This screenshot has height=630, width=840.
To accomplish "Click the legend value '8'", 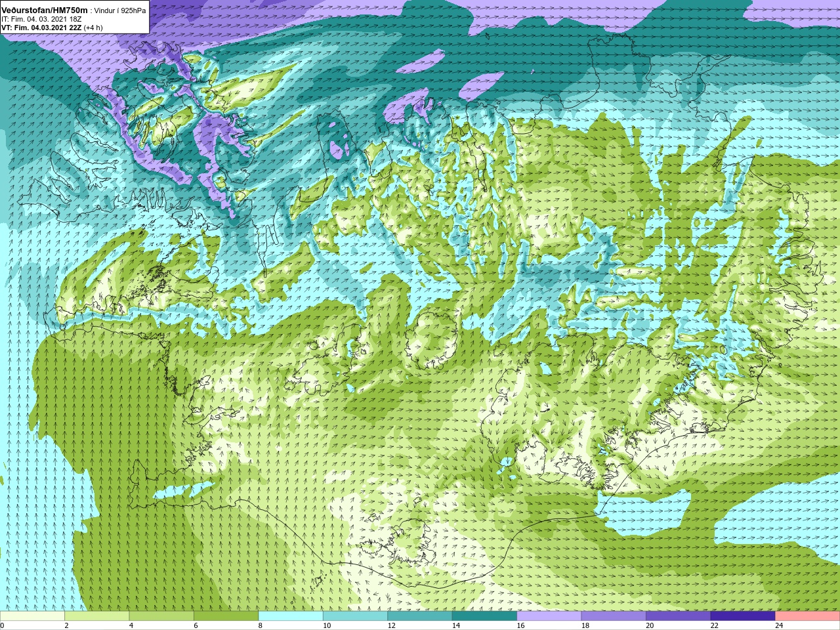I will pyautogui.click(x=261, y=625).
